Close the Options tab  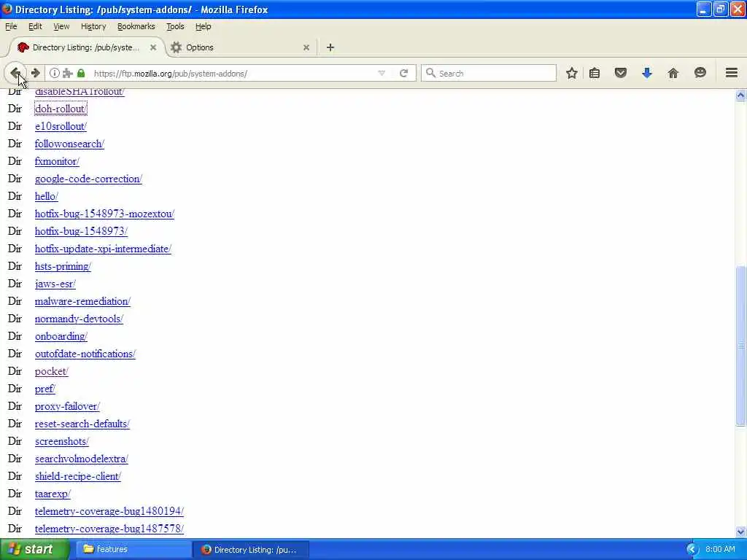coord(306,47)
